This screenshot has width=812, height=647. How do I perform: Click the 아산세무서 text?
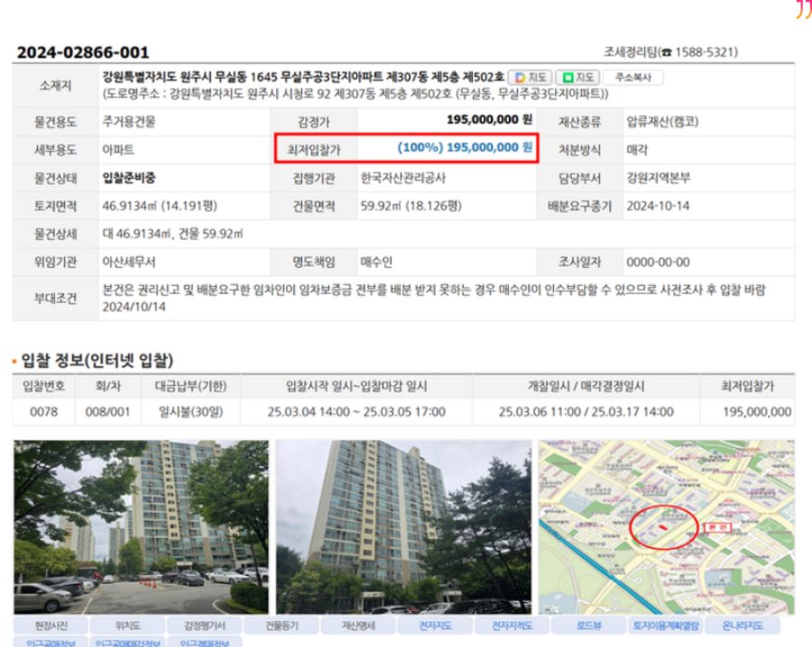pyautogui.click(x=128, y=262)
